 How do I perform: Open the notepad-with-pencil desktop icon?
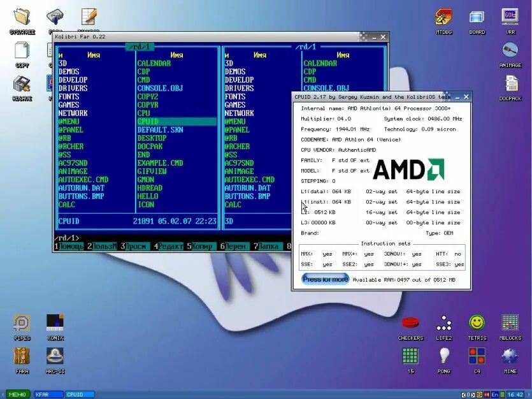(89, 18)
